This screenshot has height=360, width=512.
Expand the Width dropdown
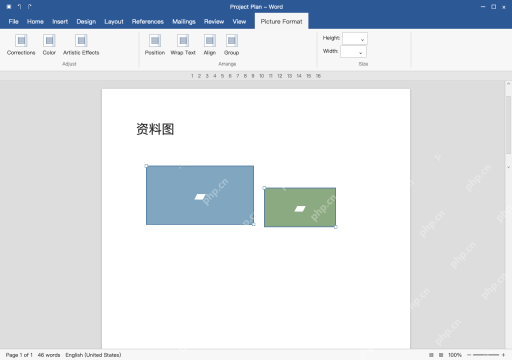[360, 52]
